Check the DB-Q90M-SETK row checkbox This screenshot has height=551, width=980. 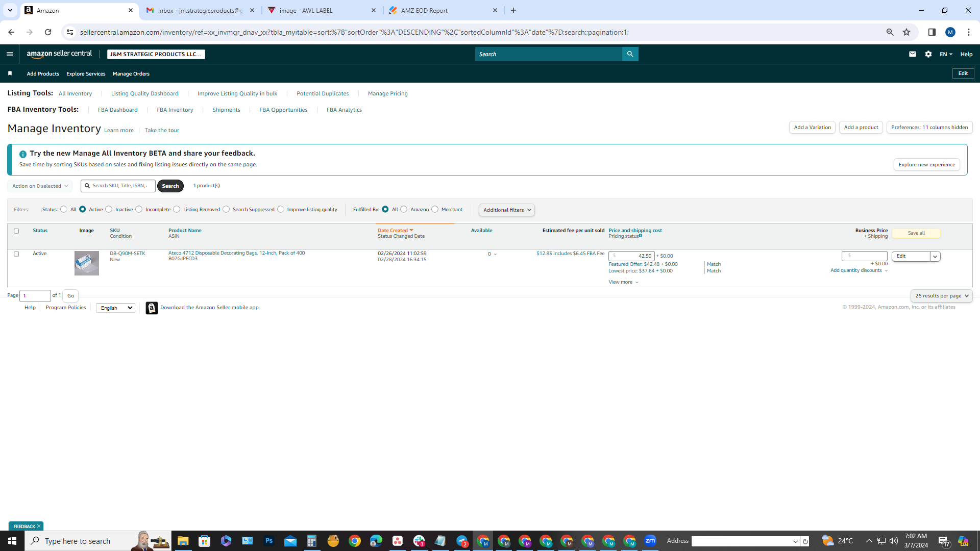(x=16, y=254)
